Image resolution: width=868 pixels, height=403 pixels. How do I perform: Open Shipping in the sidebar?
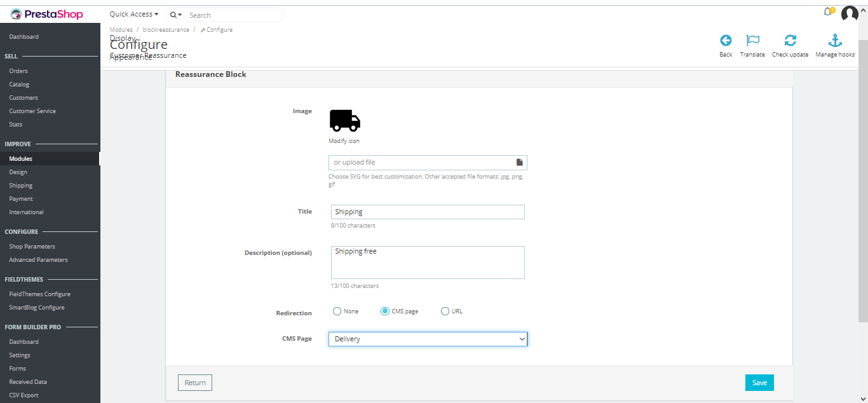click(x=20, y=186)
